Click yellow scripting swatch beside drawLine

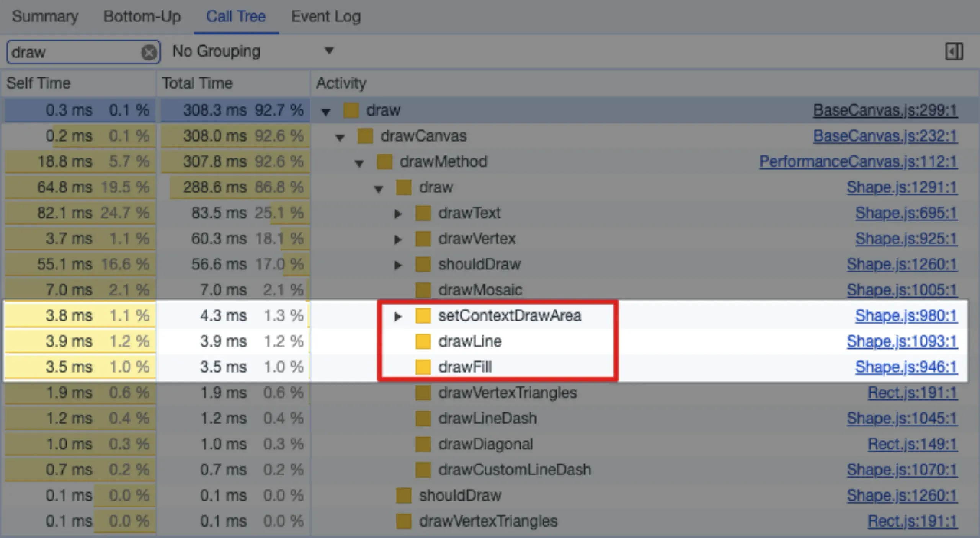[423, 341]
